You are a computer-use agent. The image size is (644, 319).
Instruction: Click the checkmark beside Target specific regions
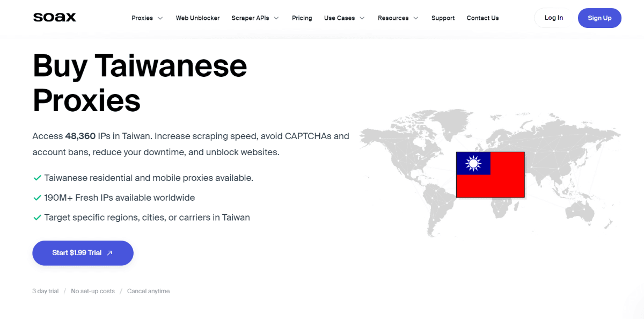pyautogui.click(x=37, y=218)
